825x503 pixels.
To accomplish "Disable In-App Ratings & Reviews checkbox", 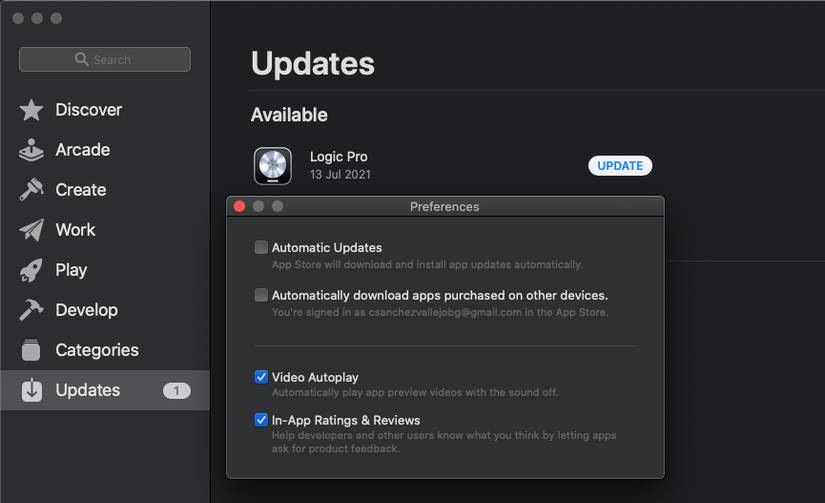I will (261, 420).
